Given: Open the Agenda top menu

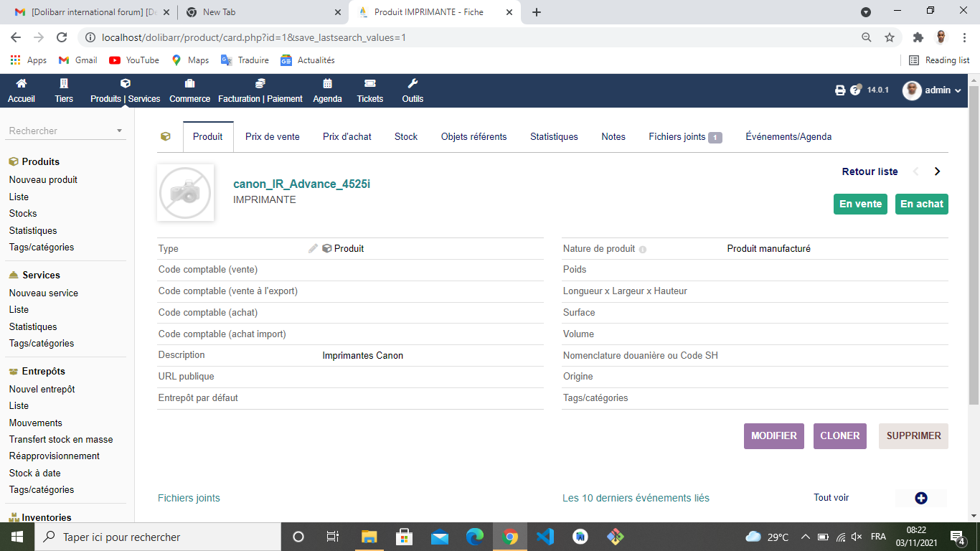Looking at the screenshot, I should 327,91.
